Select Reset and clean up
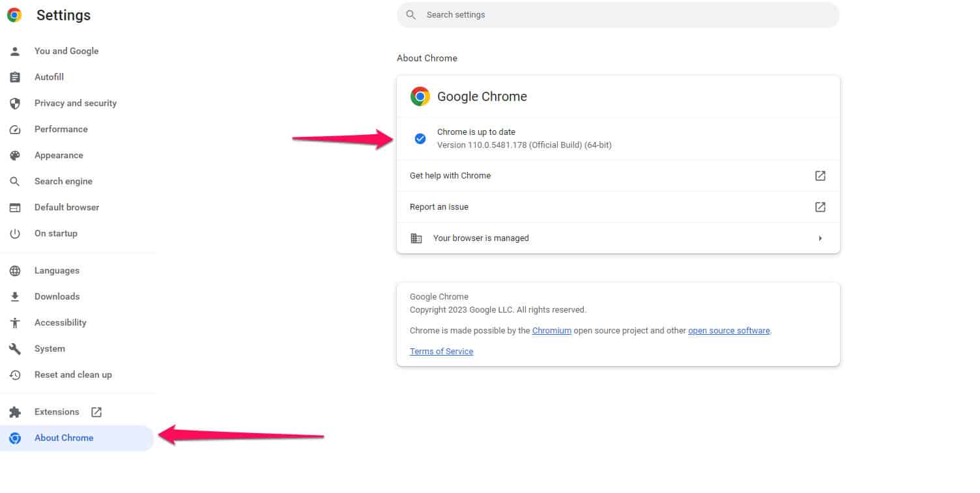The width and height of the screenshot is (980, 493). pos(73,374)
